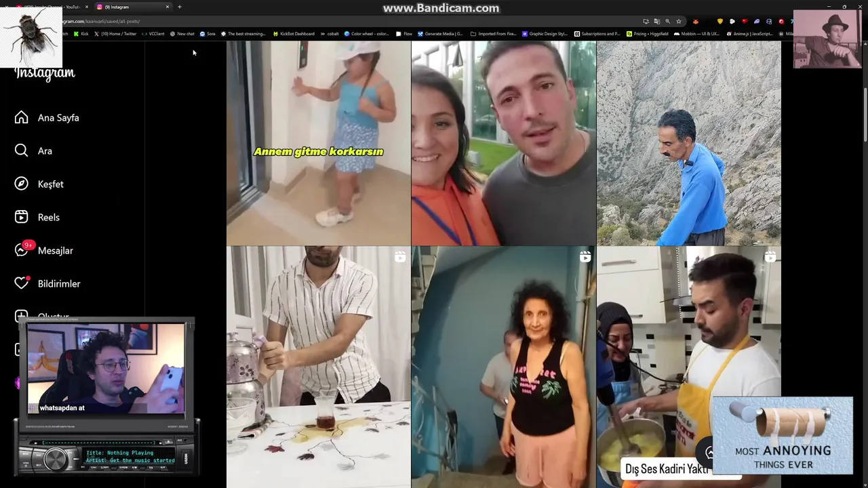Open the Flow bookmark
The height and width of the screenshot is (488, 868).
(403, 33)
